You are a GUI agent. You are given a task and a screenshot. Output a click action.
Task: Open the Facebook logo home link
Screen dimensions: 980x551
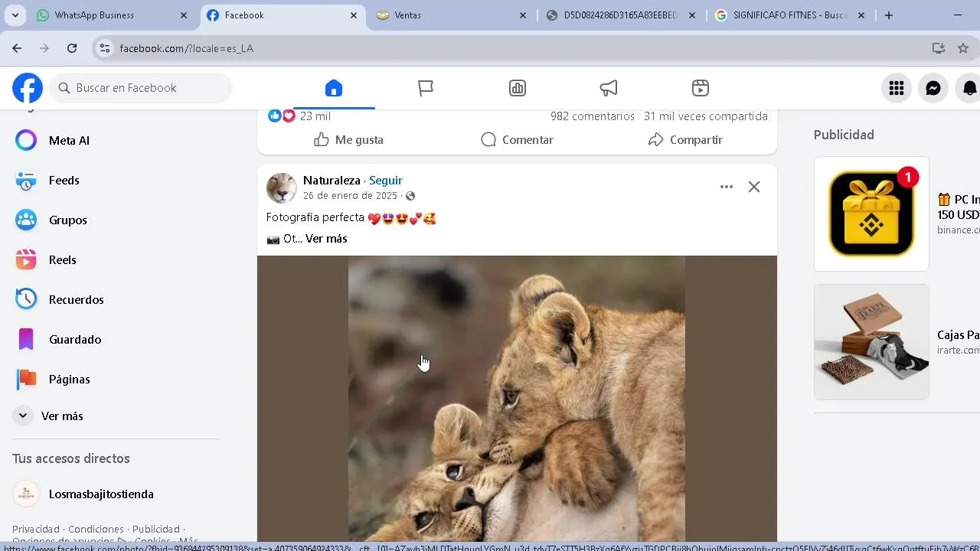tap(28, 88)
